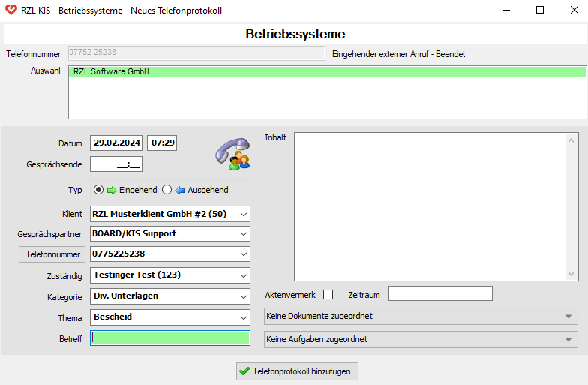Click into the Betreff input field

pyautogui.click(x=170, y=338)
